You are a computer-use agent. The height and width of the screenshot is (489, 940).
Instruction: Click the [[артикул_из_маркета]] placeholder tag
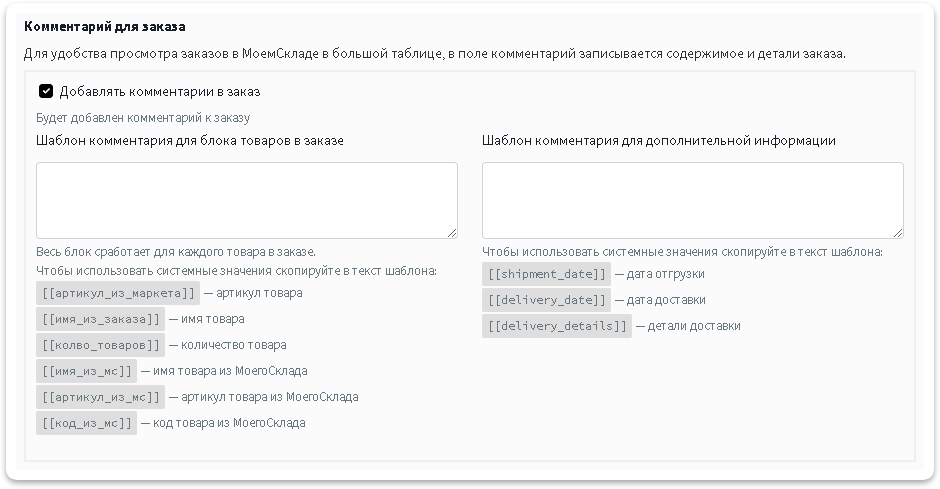[118, 293]
